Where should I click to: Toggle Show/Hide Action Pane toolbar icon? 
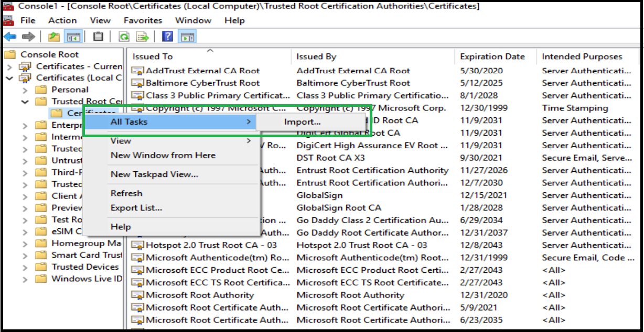(187, 37)
